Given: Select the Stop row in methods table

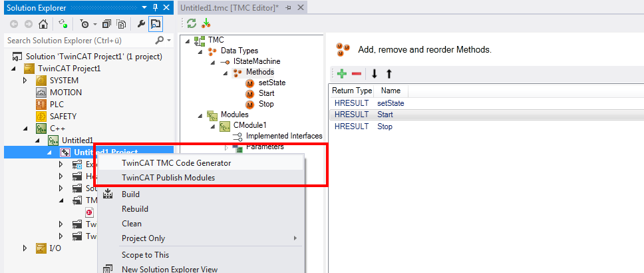Looking at the screenshot, I should click(486, 127).
